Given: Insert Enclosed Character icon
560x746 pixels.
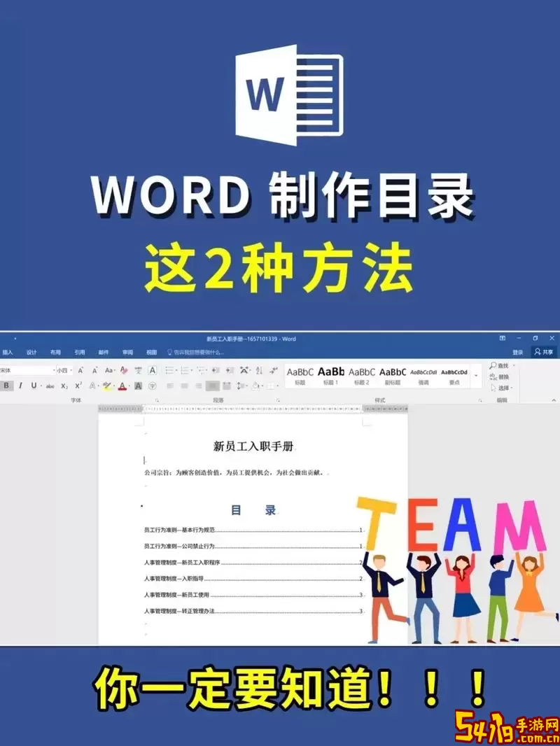Looking at the screenshot, I should click(153, 386).
